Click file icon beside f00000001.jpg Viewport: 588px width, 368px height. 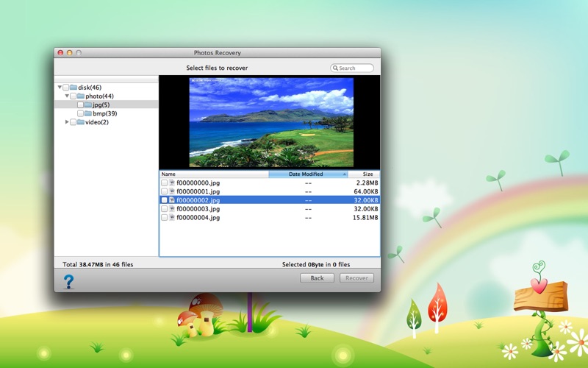point(172,191)
